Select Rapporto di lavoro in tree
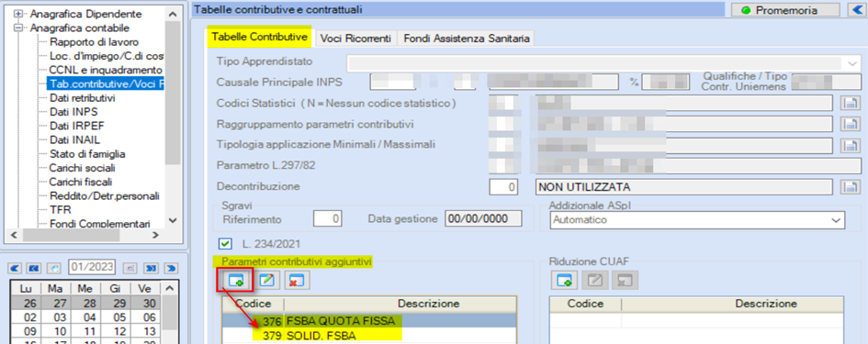This screenshot has width=868, height=344. (94, 42)
